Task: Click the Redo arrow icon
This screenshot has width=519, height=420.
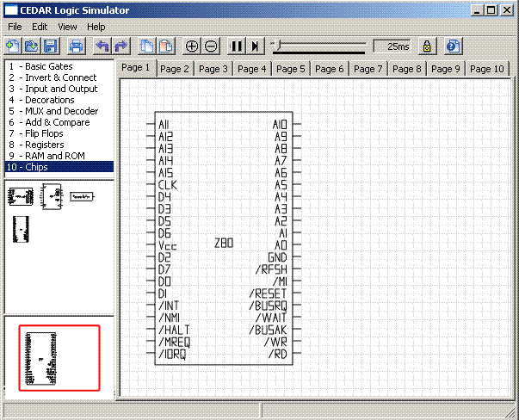Action: click(x=121, y=46)
